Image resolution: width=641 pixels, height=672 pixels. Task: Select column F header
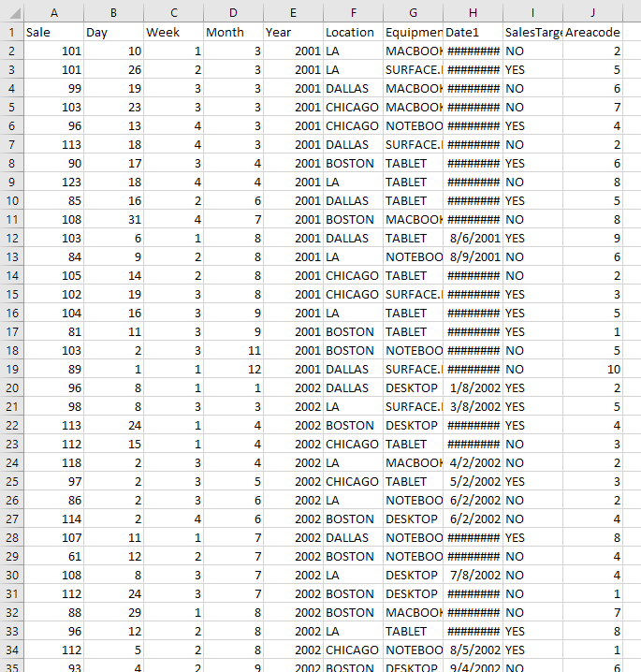pos(353,13)
